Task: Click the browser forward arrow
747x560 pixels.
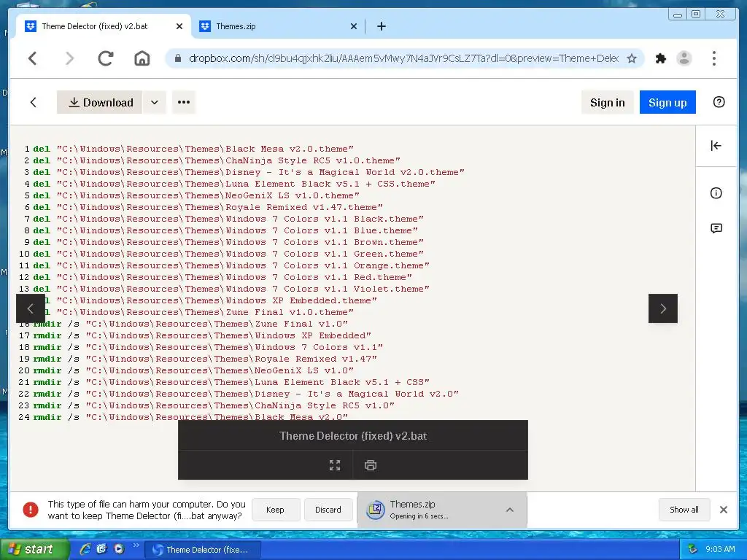Action: coord(69,58)
